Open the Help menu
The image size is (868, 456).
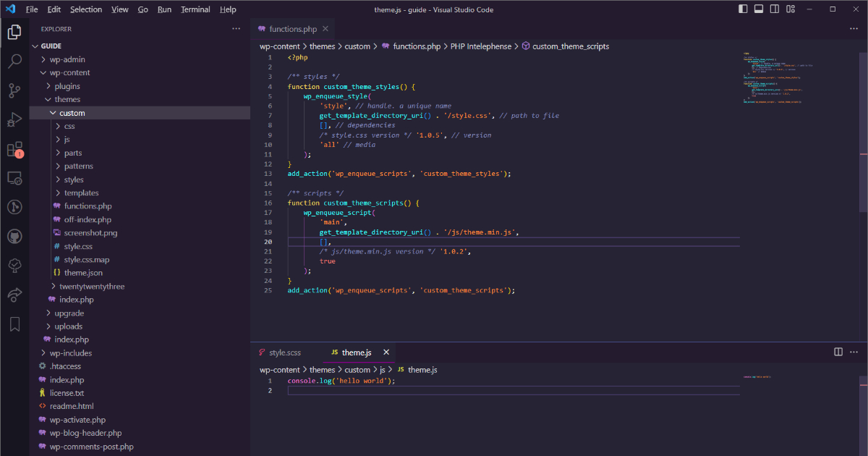click(x=228, y=9)
